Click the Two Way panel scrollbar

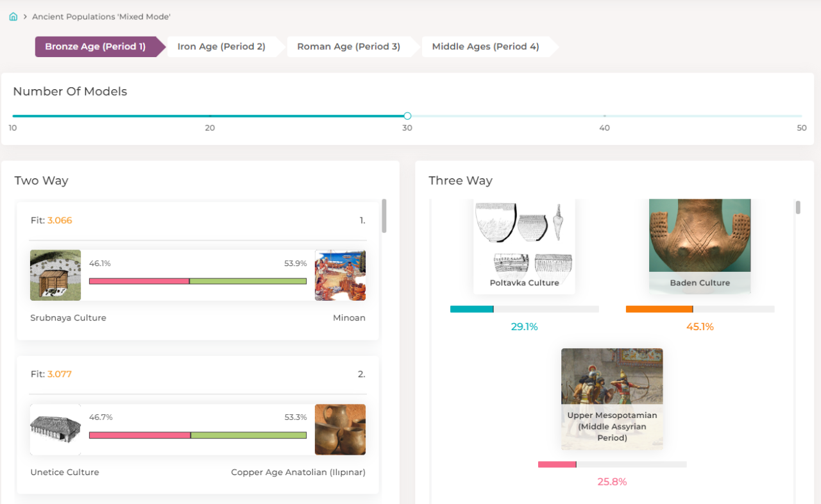click(x=384, y=215)
